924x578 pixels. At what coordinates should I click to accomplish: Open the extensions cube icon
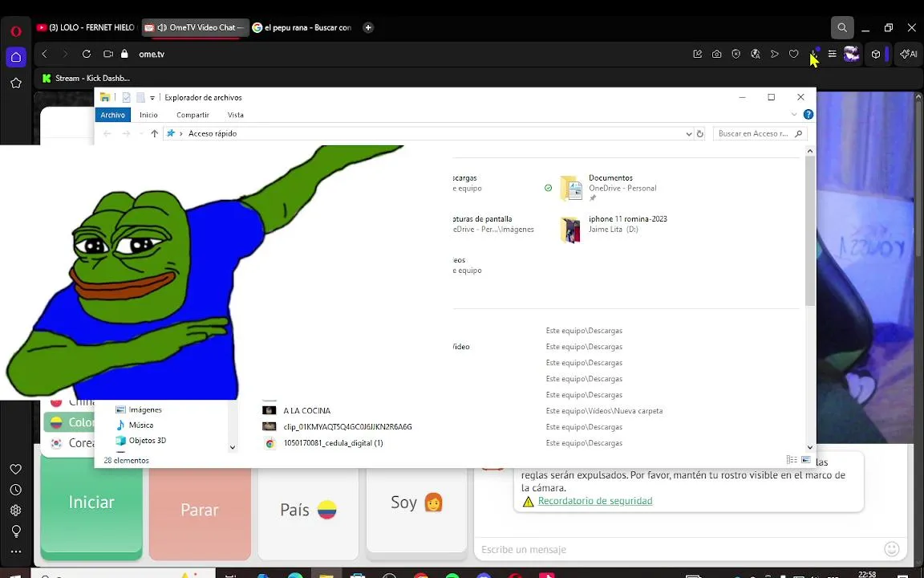[x=876, y=54]
